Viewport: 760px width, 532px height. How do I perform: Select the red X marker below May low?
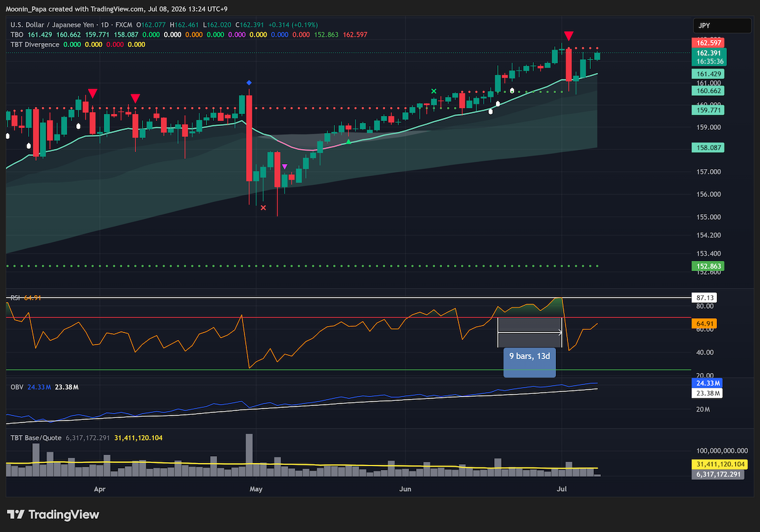point(263,207)
